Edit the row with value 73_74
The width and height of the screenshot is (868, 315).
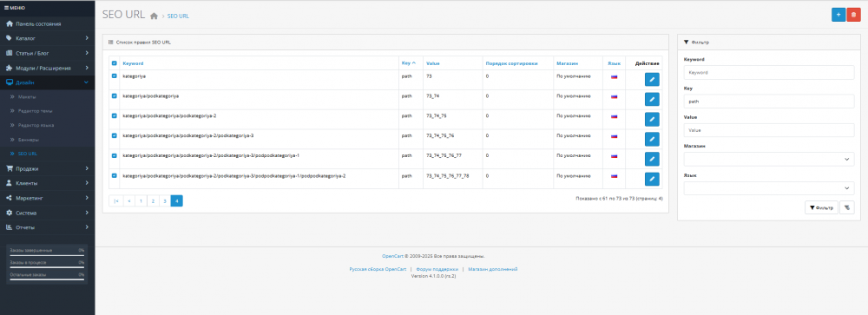[x=652, y=100]
